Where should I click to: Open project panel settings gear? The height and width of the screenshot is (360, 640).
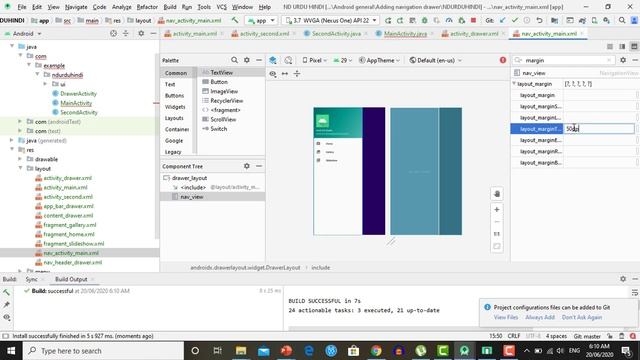tap(141, 33)
